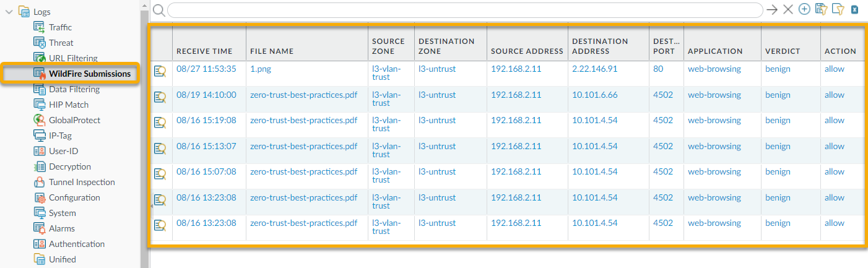Image resolution: width=868 pixels, height=268 pixels.
Task: Open log details for 1.png row
Action: 160,71
